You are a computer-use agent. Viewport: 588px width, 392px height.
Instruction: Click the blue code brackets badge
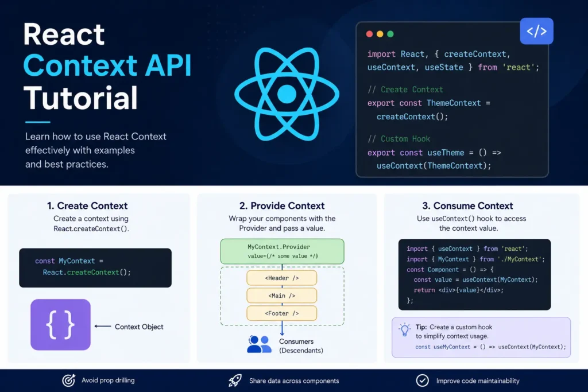tap(536, 31)
